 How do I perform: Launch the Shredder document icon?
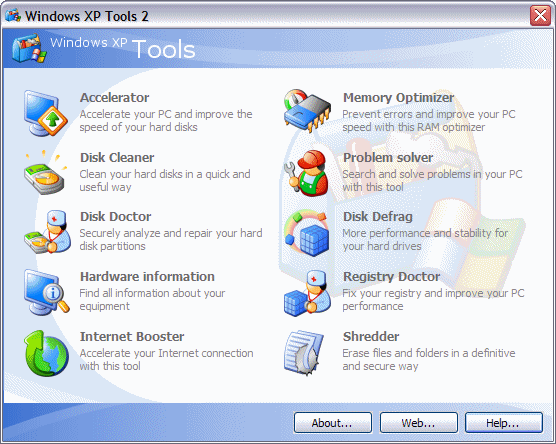[304, 353]
